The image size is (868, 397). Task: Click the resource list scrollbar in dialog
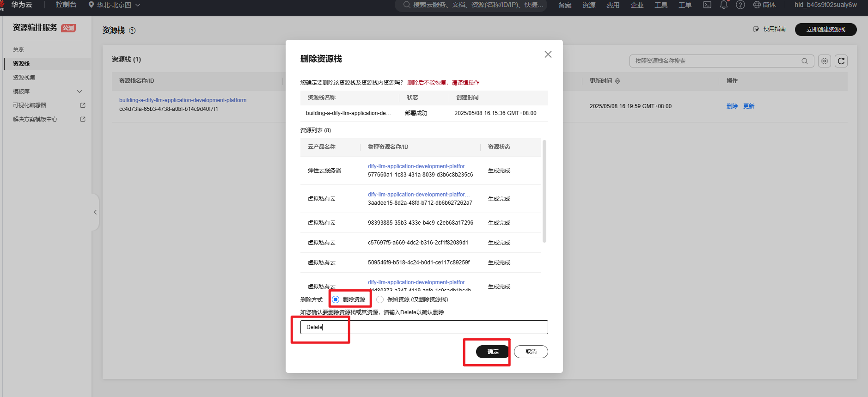click(544, 191)
